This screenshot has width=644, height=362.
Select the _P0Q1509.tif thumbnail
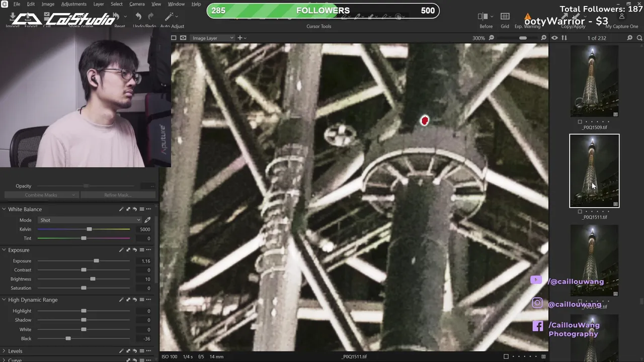click(x=594, y=81)
